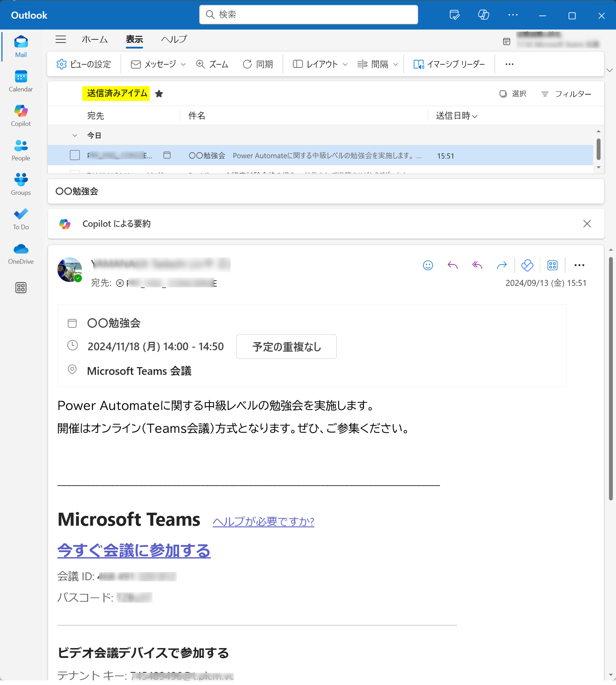Click the Viva Insights icon in message
Image resolution: width=616 pixels, height=685 pixels.
527,265
